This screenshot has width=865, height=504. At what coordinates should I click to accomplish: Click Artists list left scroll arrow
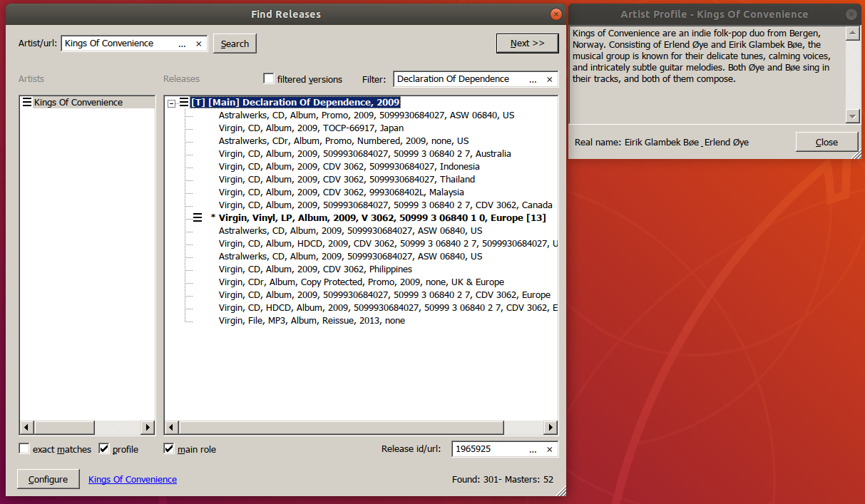click(x=26, y=428)
